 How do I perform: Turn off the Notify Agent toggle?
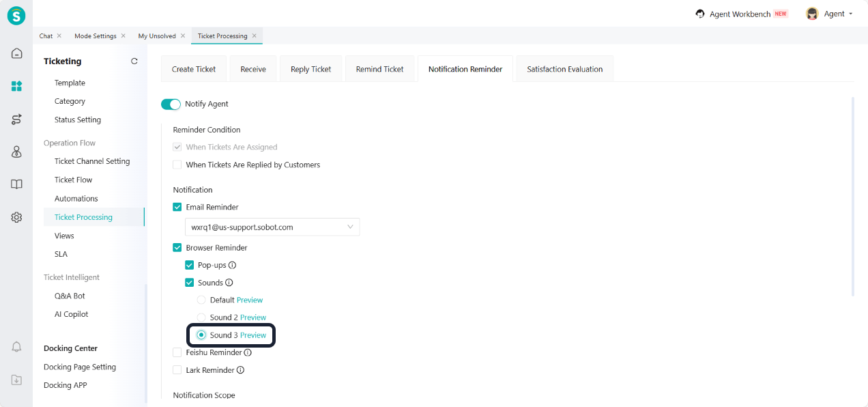click(x=171, y=104)
